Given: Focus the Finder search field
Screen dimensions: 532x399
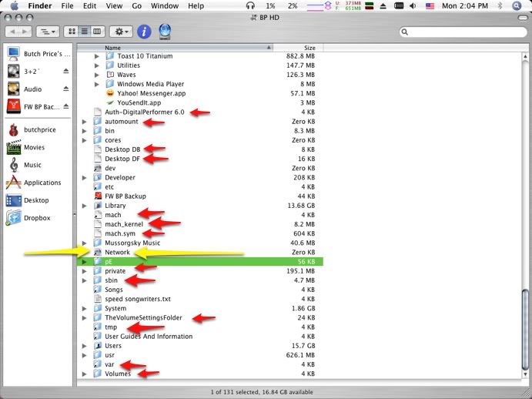Looking at the screenshot, I should [463, 32].
